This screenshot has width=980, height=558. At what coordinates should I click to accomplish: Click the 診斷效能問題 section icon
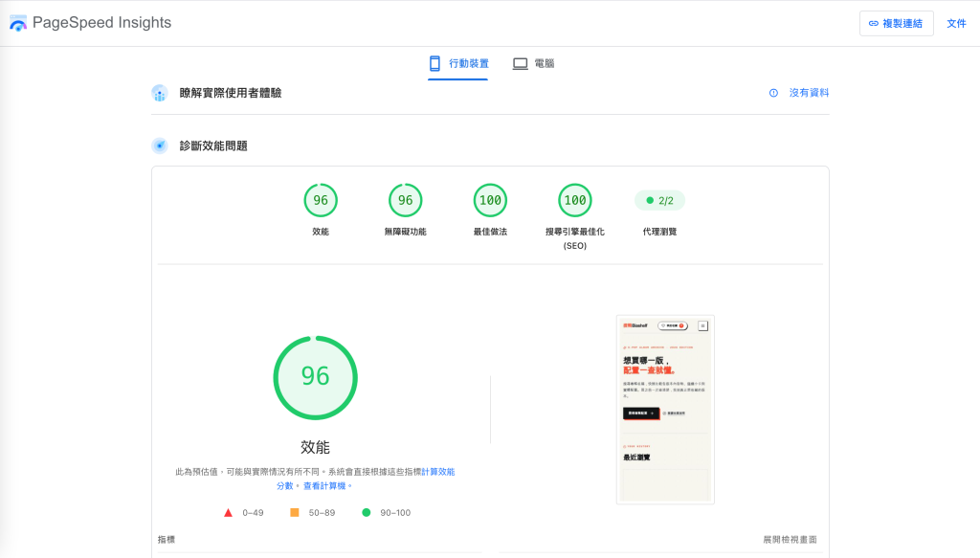tap(160, 145)
